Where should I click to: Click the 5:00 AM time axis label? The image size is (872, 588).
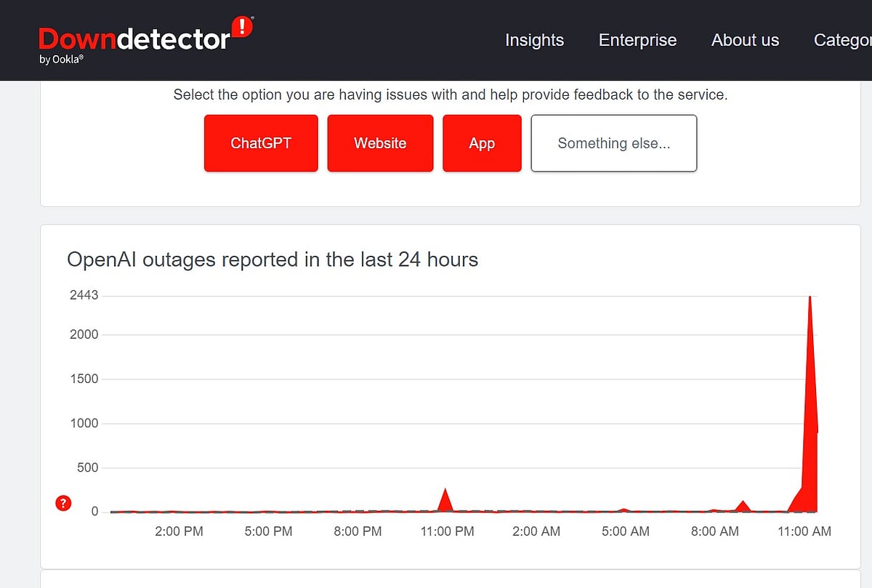pos(626,531)
